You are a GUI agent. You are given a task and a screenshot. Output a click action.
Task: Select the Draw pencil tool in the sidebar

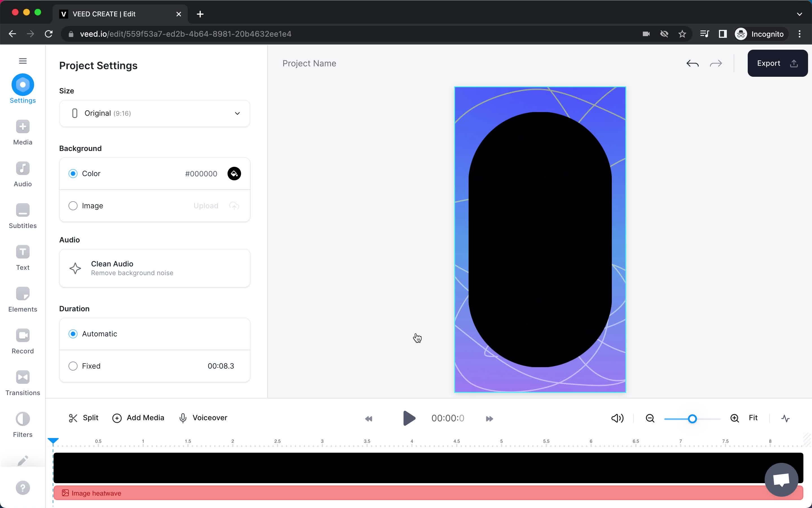click(x=23, y=461)
